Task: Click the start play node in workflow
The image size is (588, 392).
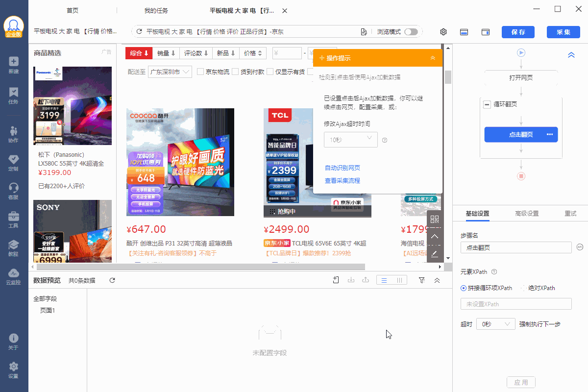Action: pos(521,52)
